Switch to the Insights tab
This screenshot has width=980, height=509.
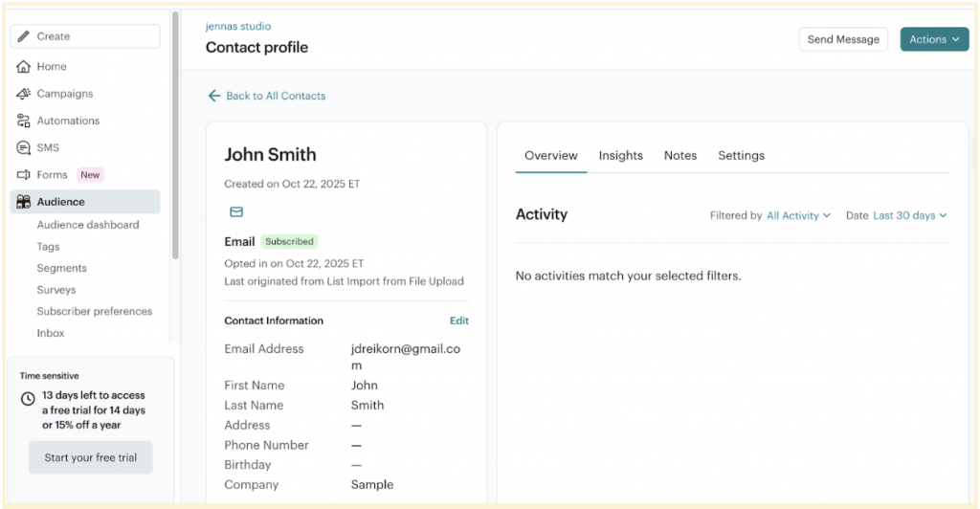pyautogui.click(x=620, y=156)
